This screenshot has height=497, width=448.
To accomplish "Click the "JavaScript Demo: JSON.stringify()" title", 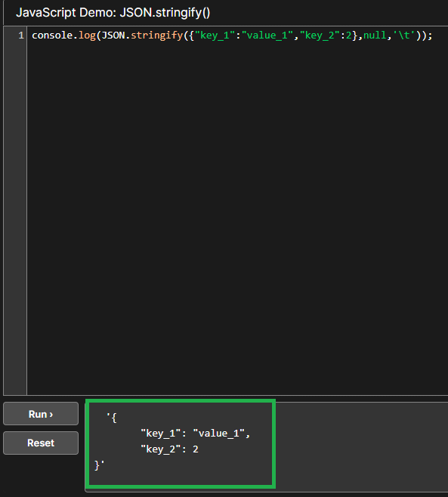I will click(x=113, y=13).
